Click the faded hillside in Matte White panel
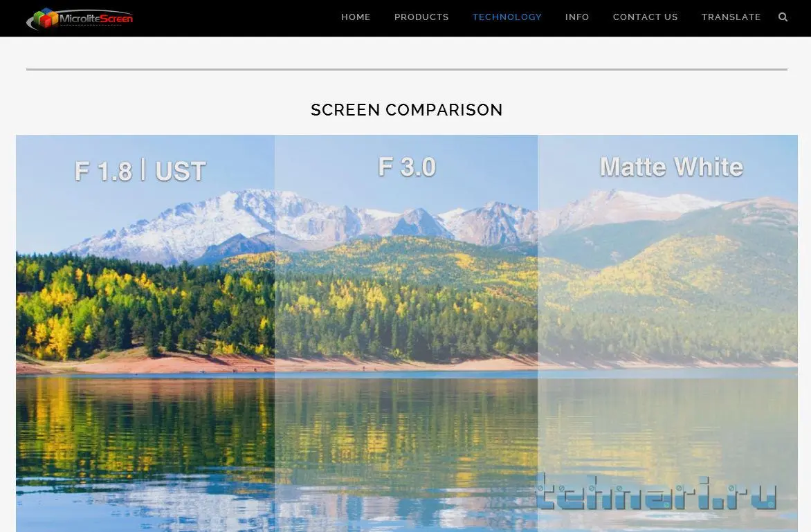This screenshot has height=532, width=811. point(667,290)
